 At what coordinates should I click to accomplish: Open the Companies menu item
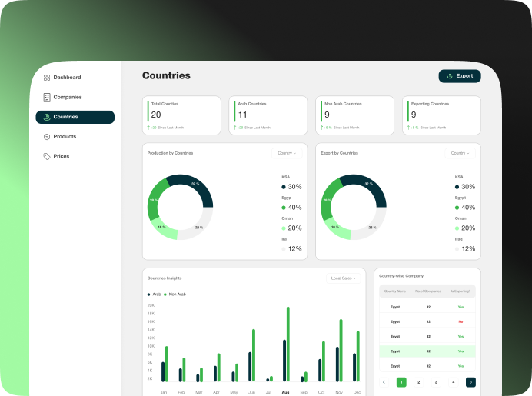(x=75, y=97)
